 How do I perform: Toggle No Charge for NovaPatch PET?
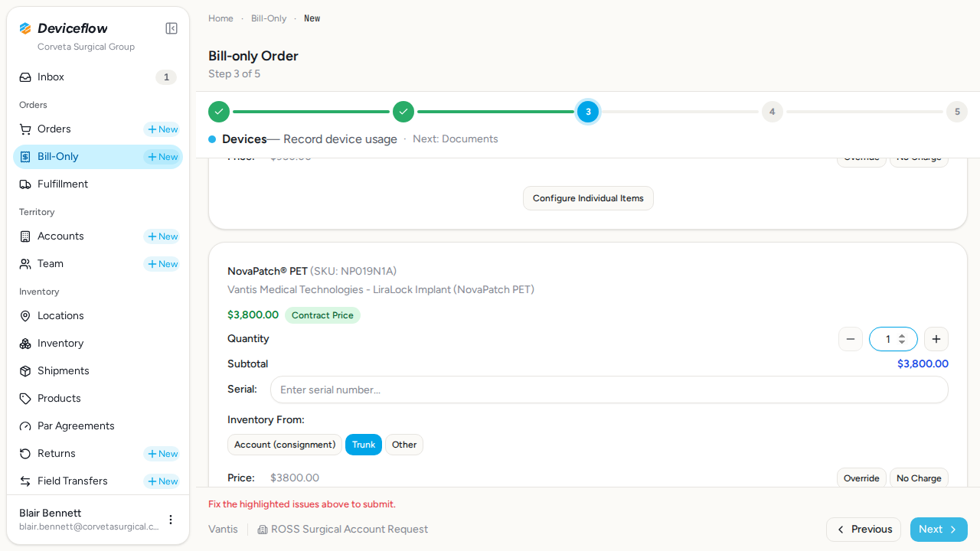[919, 478]
